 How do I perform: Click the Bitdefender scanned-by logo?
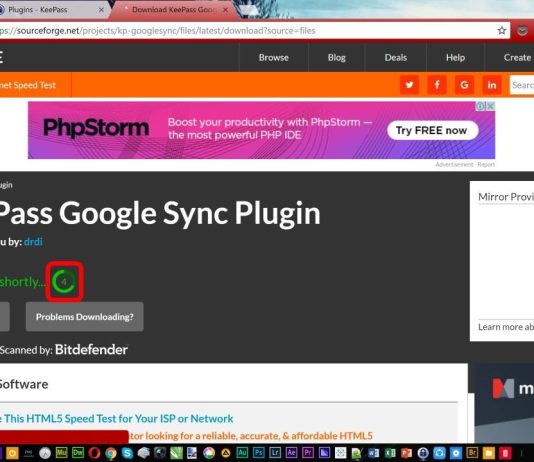[x=91, y=350]
